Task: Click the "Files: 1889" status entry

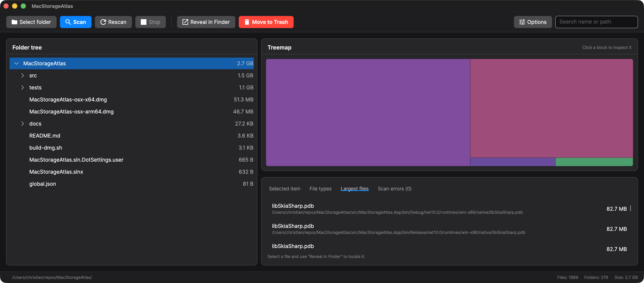Action: pos(567,277)
